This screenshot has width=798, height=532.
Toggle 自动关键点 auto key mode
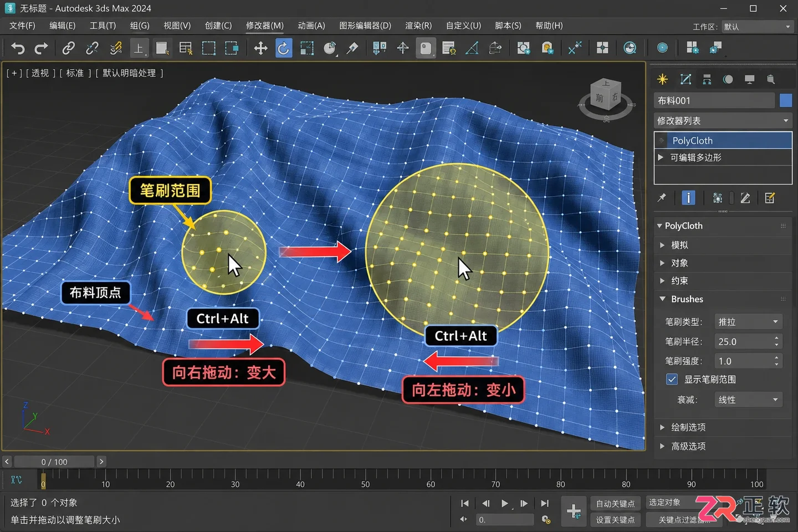(x=615, y=503)
